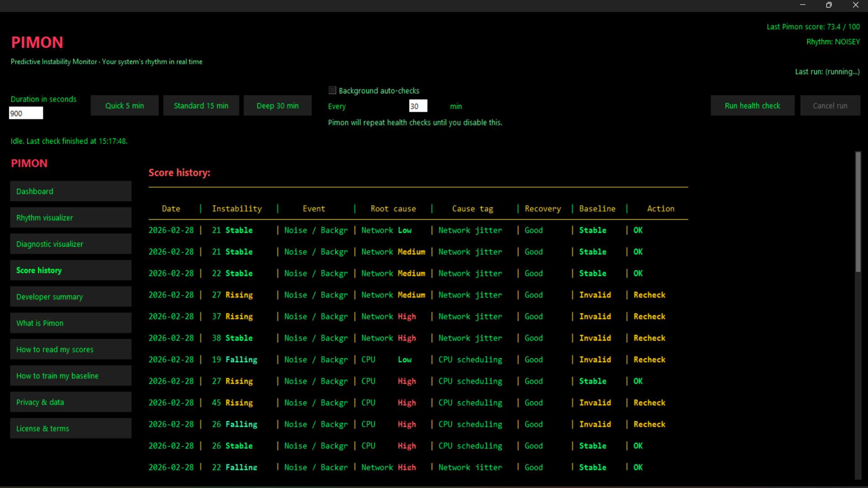
Task: Cancel the current run
Action: [830, 105]
